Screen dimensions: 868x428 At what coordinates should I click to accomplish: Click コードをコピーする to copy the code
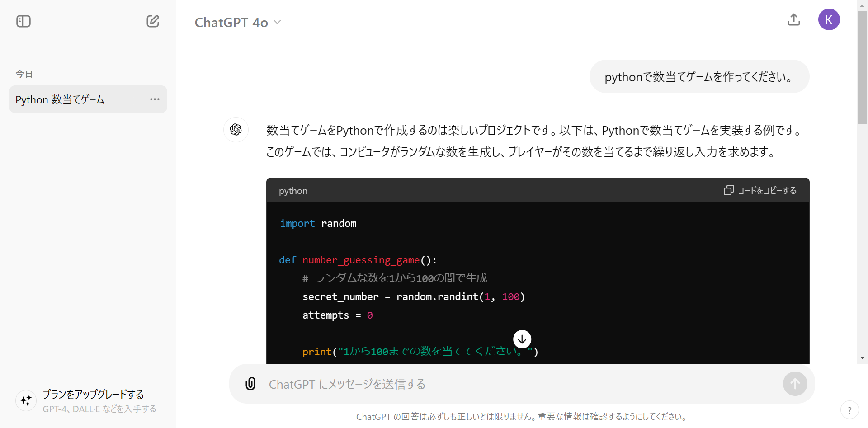tap(760, 190)
